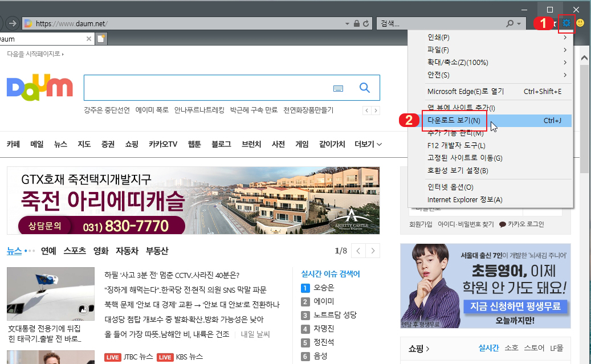Screen dimensions: 591x364
Task: Switch shopping panel to 실시간 tab
Action: (488, 348)
